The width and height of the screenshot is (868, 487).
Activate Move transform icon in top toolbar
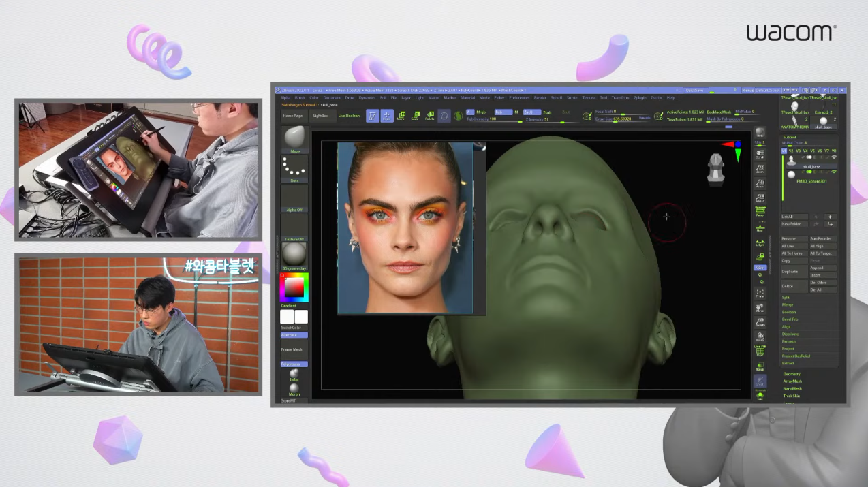click(401, 116)
